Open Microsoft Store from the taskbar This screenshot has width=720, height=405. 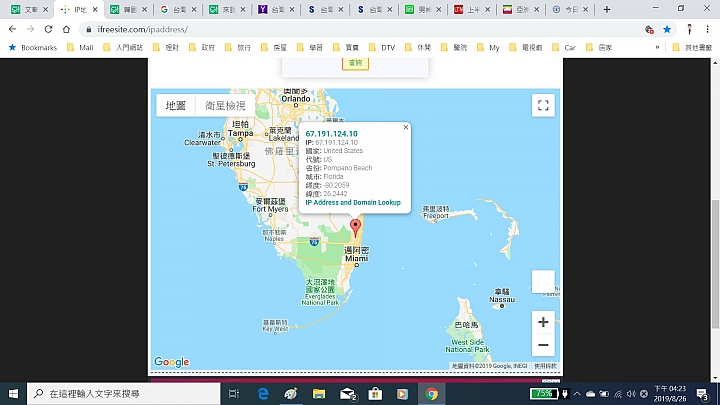[x=375, y=394]
